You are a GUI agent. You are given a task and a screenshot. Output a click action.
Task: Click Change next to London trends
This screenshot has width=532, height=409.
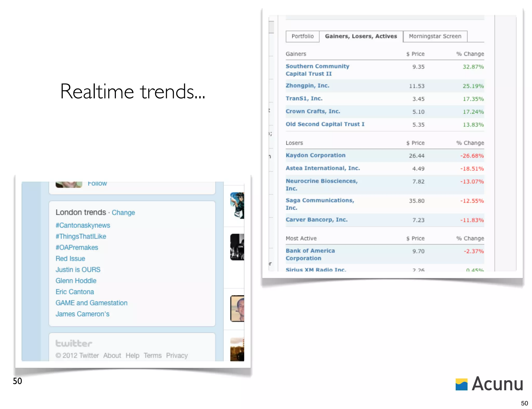[123, 213]
